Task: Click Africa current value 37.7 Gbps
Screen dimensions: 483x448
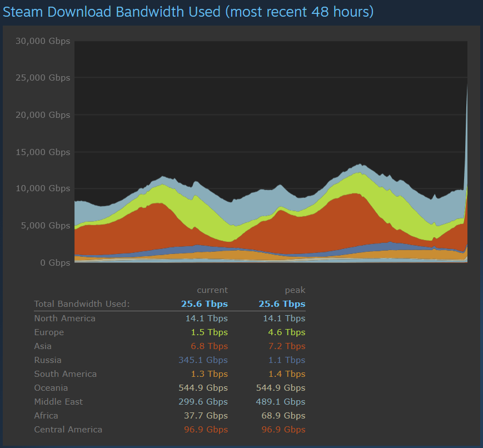Action: pyautogui.click(x=206, y=416)
